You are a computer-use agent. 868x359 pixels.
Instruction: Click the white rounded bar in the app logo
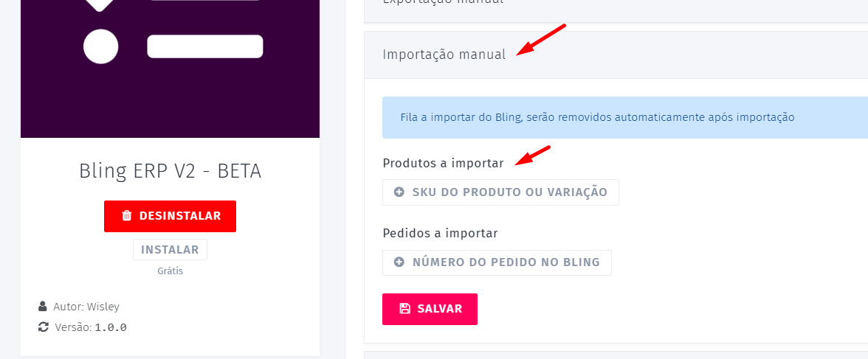pos(205,46)
